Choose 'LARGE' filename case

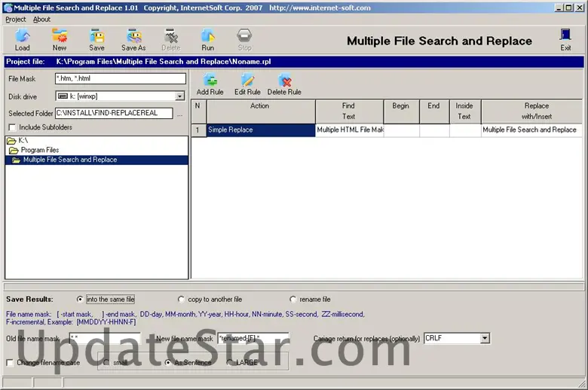coord(230,363)
